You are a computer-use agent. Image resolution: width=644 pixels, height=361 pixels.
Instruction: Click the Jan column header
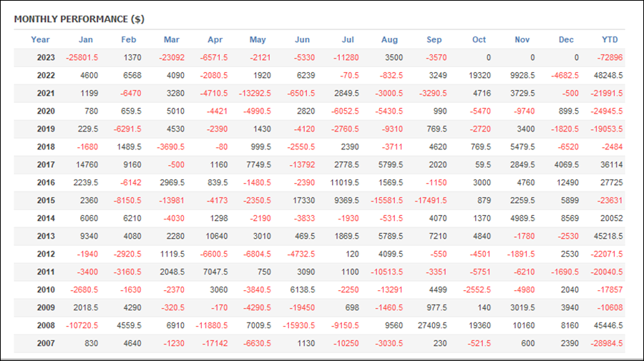pyautogui.click(x=86, y=40)
